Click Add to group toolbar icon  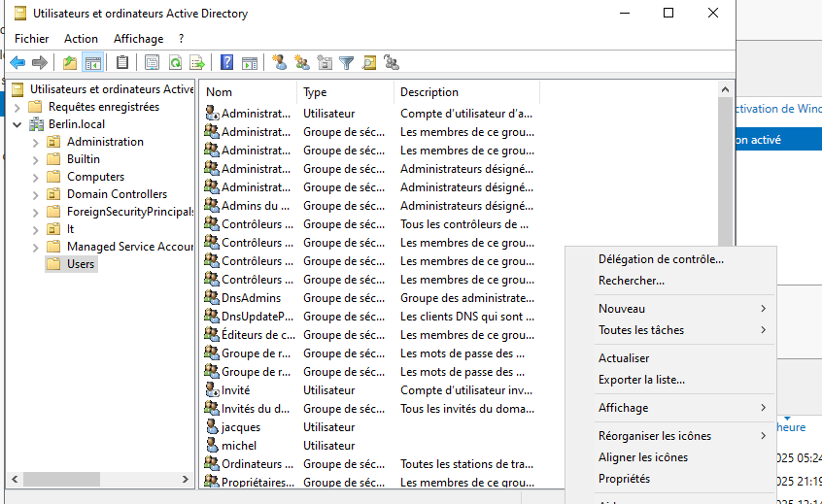(x=391, y=63)
